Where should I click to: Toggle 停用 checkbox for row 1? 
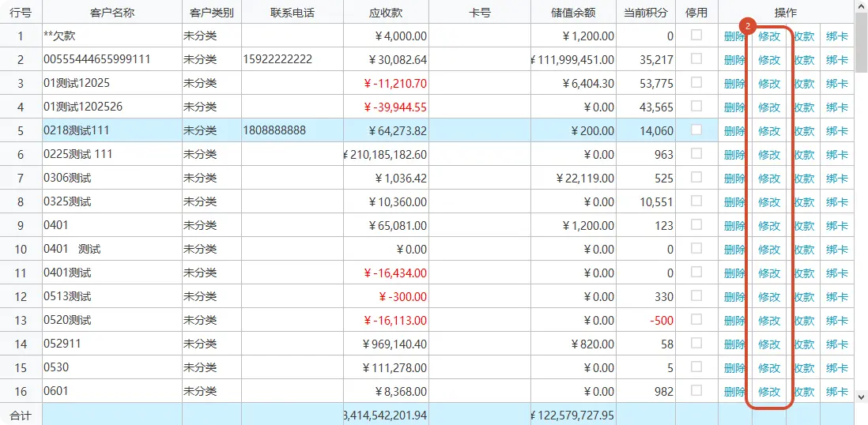696,35
